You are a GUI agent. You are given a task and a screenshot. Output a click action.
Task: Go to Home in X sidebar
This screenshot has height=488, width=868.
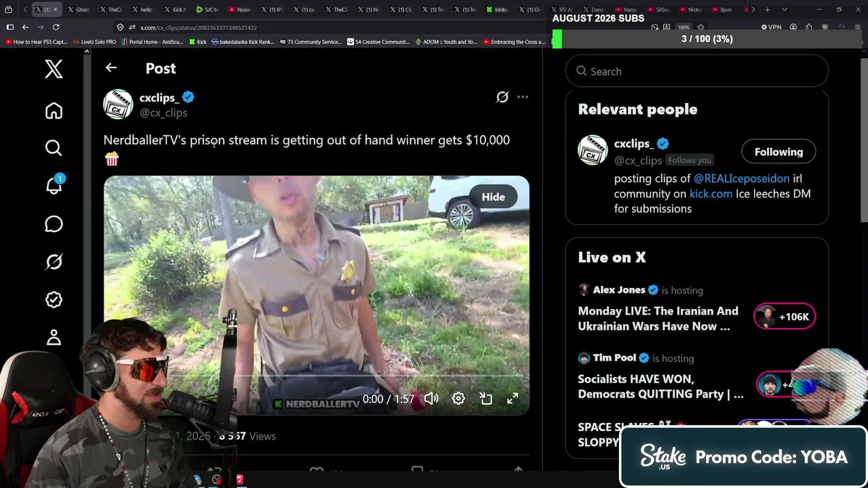[54, 110]
